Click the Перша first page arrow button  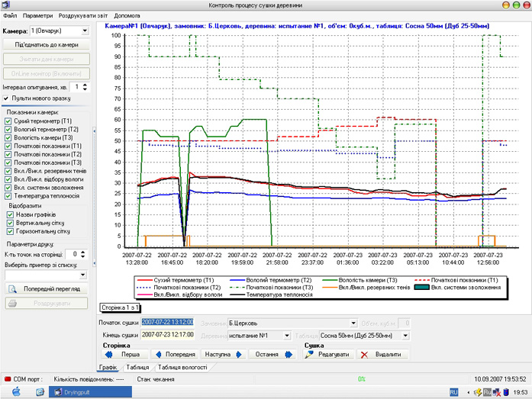click(124, 355)
